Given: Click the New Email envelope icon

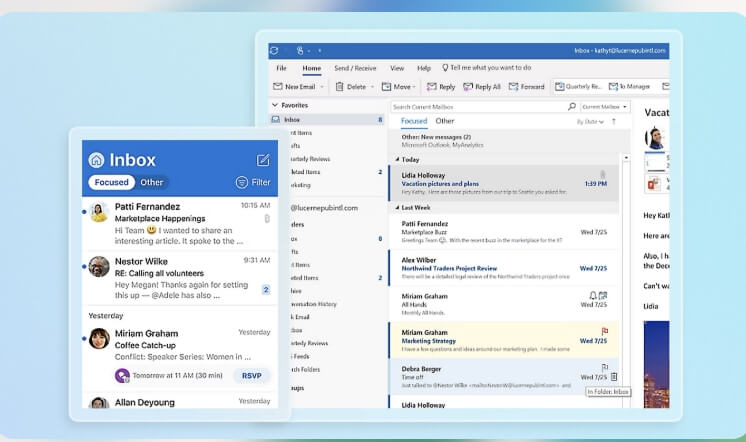Looking at the screenshot, I should [278, 86].
